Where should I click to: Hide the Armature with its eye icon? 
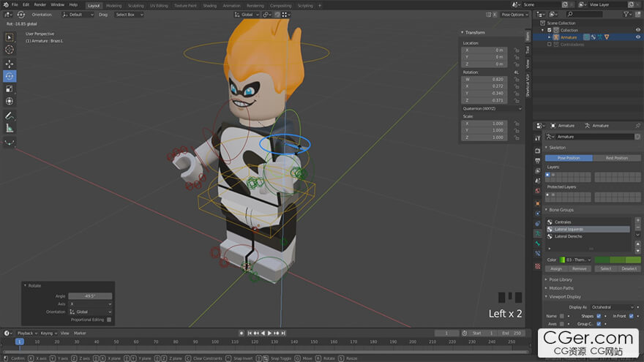(638, 37)
